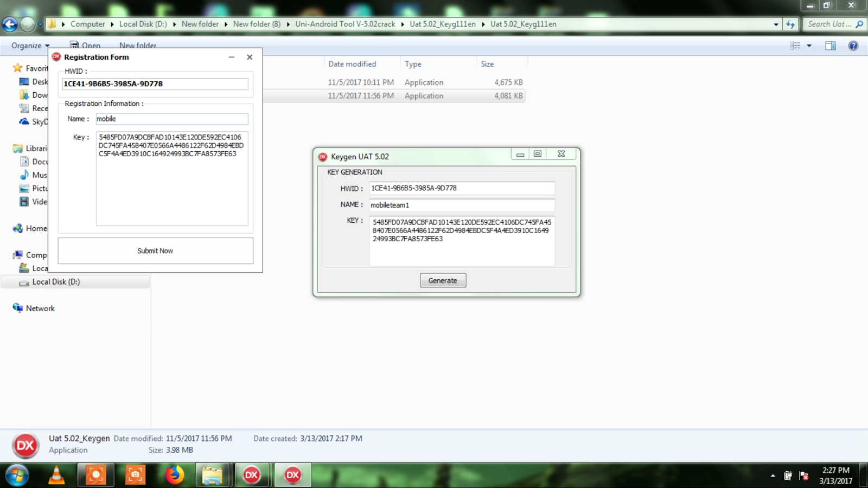Click Submit Now in Registration Form
Viewport: 868px width, 488px height.
coord(155,251)
